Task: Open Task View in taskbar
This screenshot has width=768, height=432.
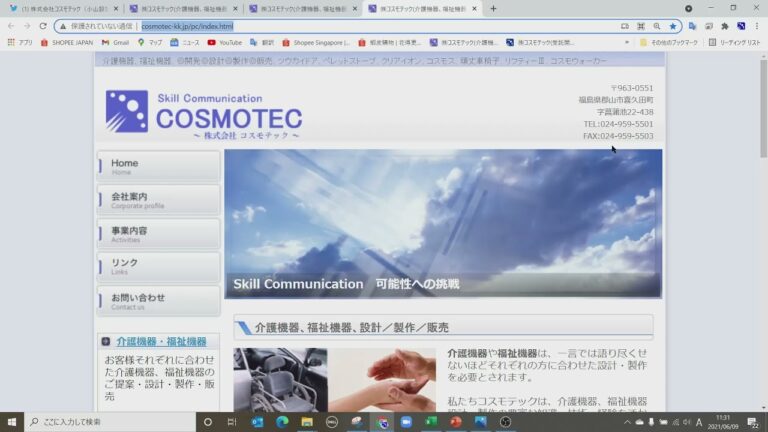Action: coord(232,422)
